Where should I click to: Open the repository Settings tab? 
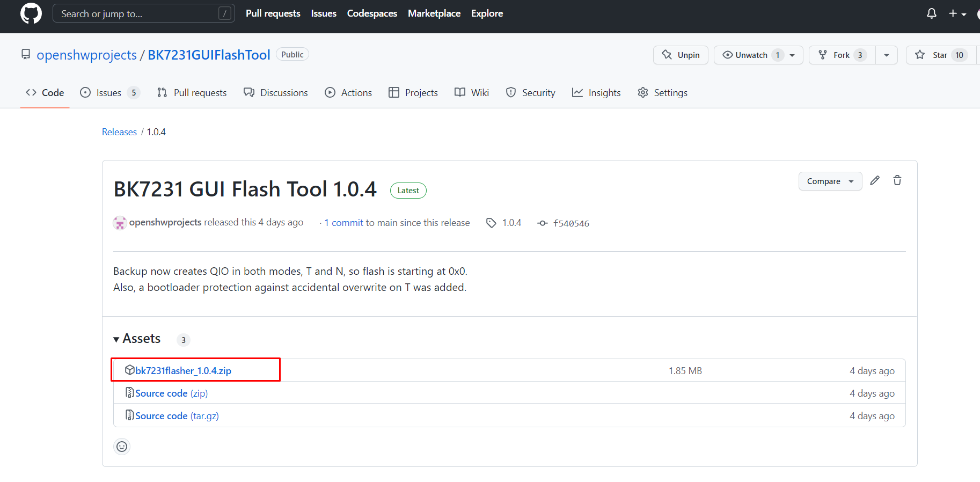click(x=662, y=93)
